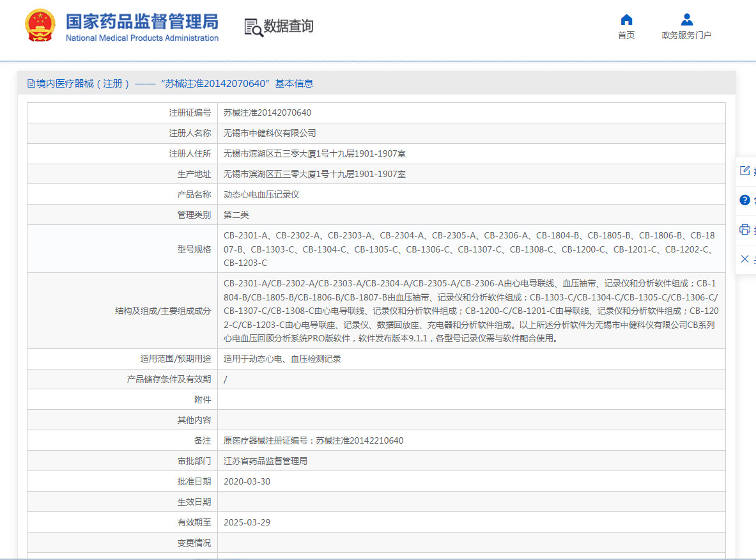Click the 第二类 management category value
Screen dimensions: 756x560
tap(236, 215)
